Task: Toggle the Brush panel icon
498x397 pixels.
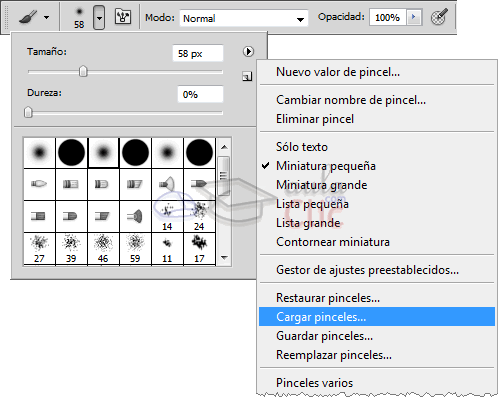Action: tap(123, 17)
